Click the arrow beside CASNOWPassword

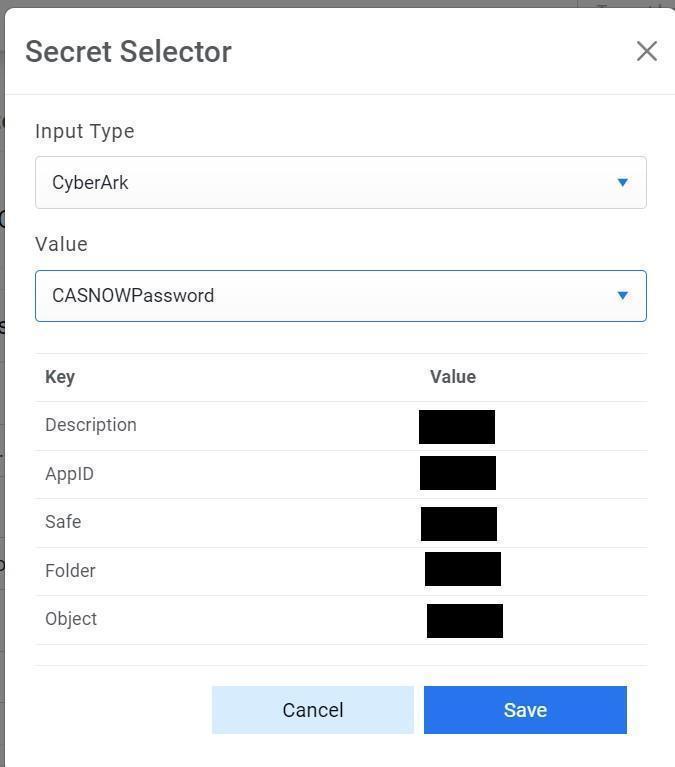[622, 296]
